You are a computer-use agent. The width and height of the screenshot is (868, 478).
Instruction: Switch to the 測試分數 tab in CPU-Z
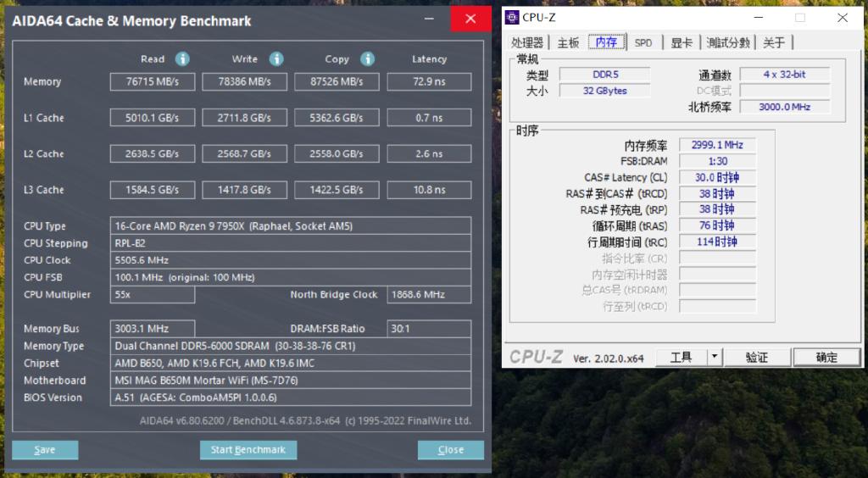click(x=728, y=42)
